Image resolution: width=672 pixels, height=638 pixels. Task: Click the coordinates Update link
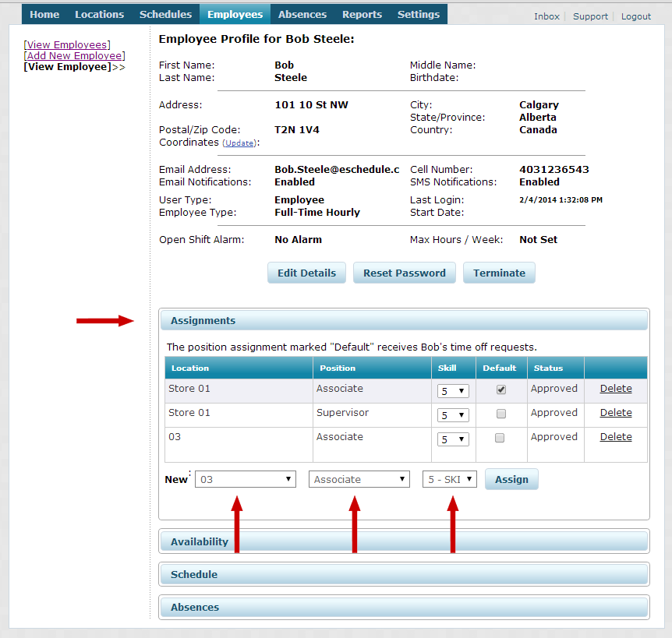(239, 143)
